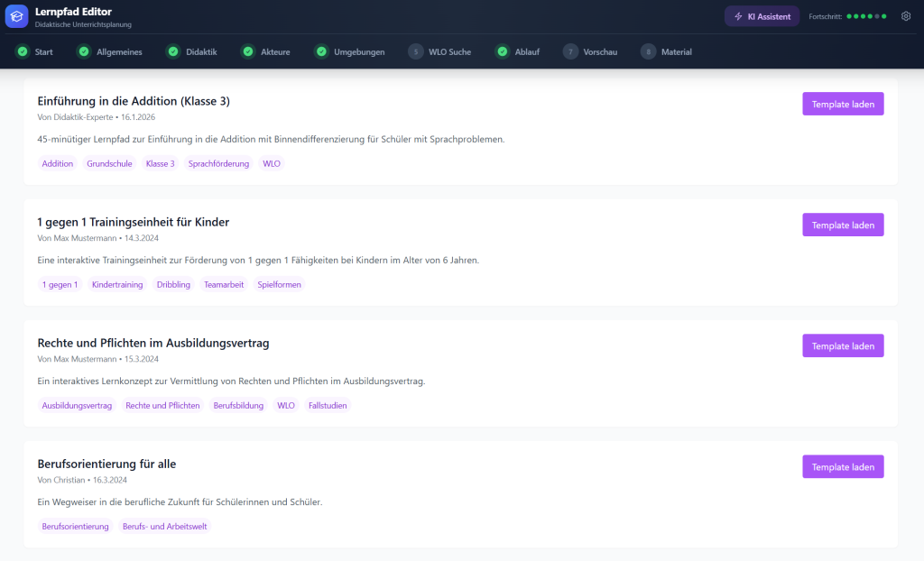
Task: Open the Material step
Action: (x=667, y=51)
